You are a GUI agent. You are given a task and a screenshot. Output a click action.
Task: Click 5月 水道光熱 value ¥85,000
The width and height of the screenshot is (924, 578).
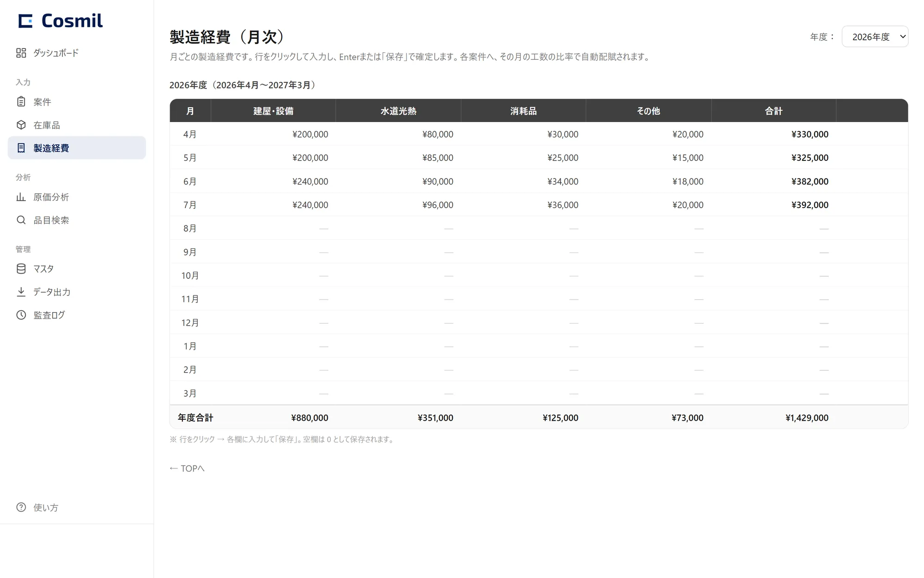(438, 158)
